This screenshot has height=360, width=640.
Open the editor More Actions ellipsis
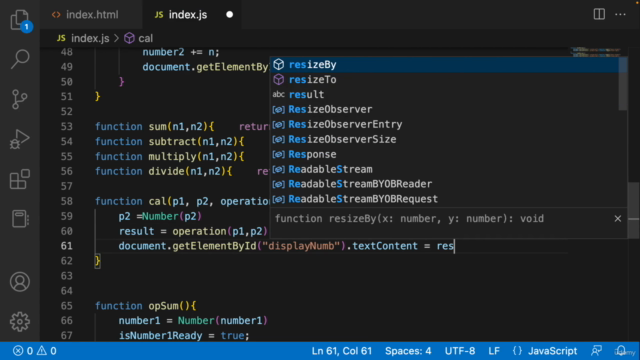620,14
